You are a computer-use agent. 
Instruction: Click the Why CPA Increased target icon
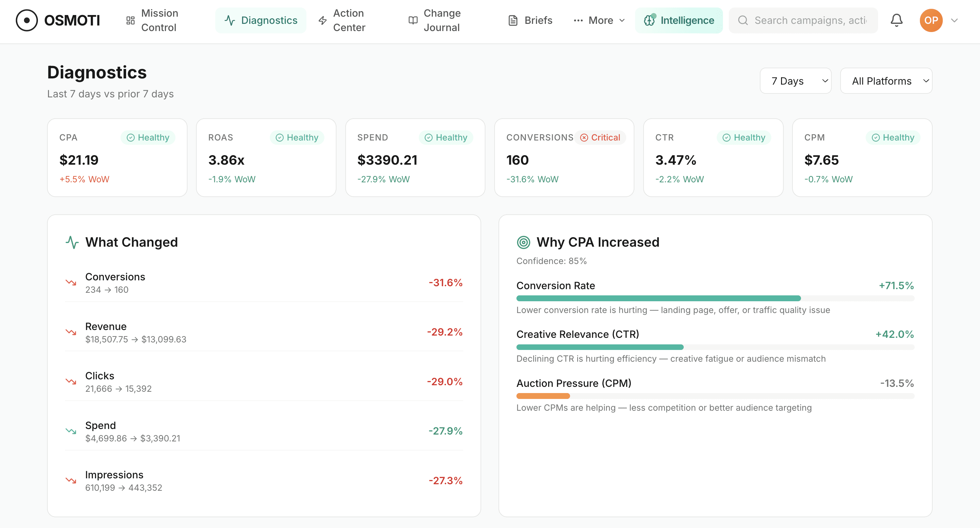[x=523, y=242]
